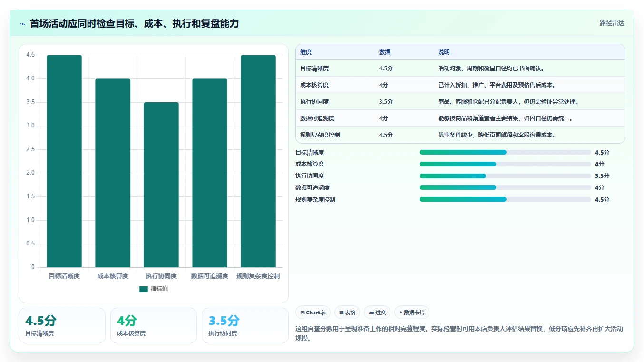
Task: Click the 目标清晰度 bar in the chart
Action: pos(64,161)
